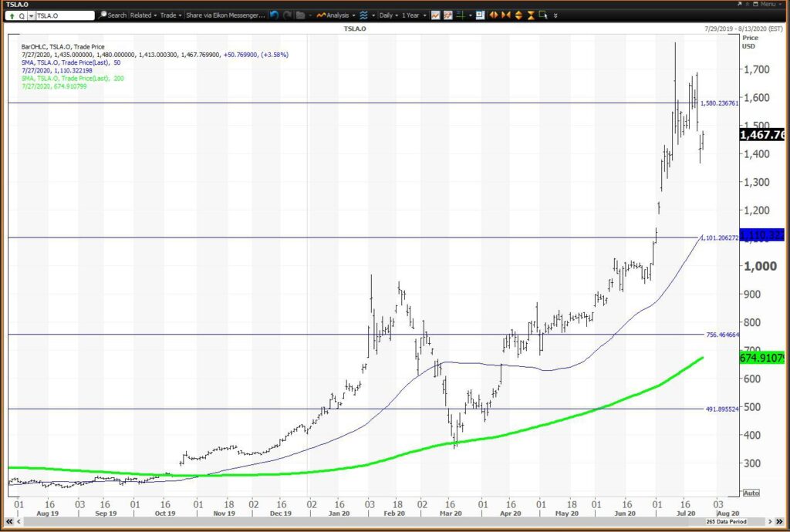790x532 pixels.
Task: Open the 1 Year range dropdown
Action: pos(414,15)
